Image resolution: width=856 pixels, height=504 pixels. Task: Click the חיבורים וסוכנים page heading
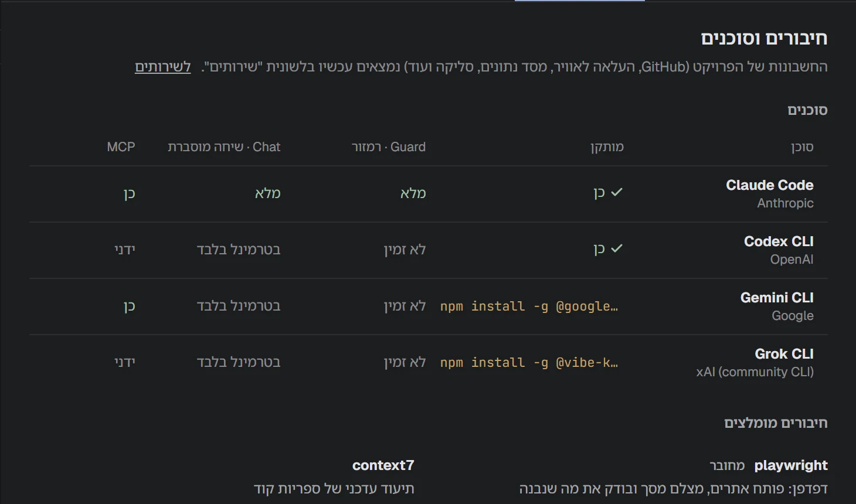764,39
